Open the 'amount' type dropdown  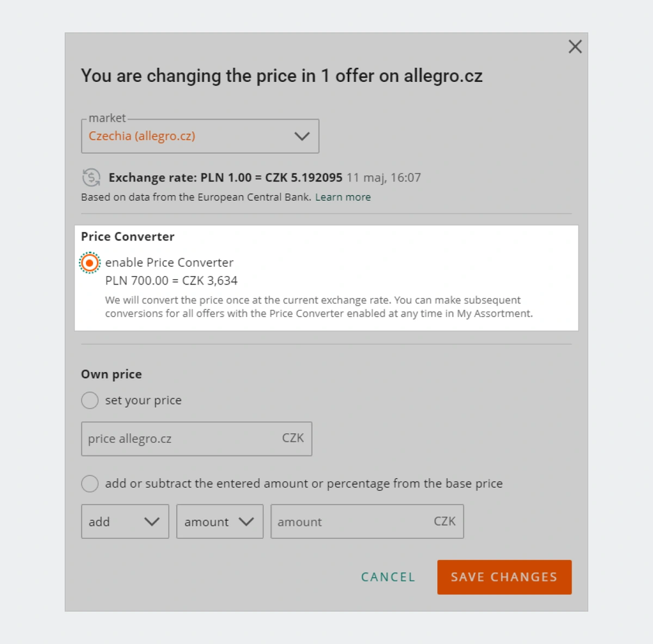click(x=220, y=522)
